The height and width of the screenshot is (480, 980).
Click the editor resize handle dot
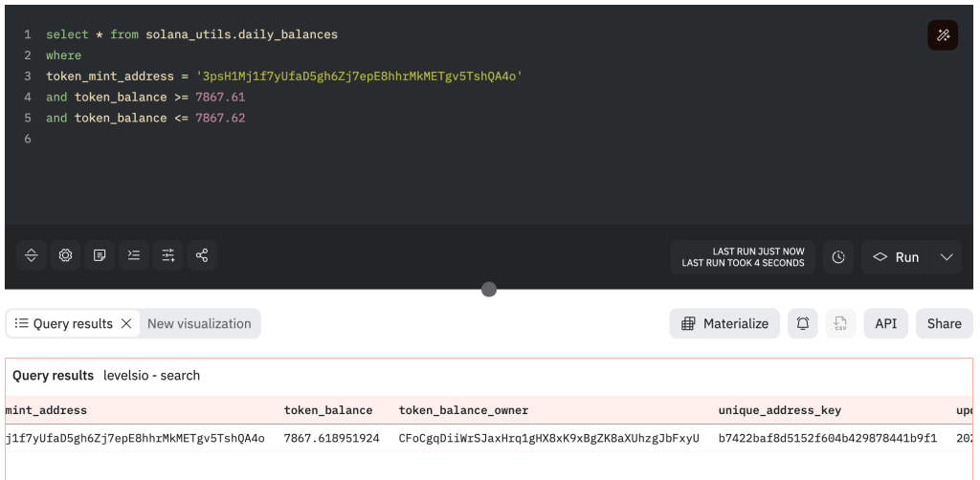pos(489,290)
